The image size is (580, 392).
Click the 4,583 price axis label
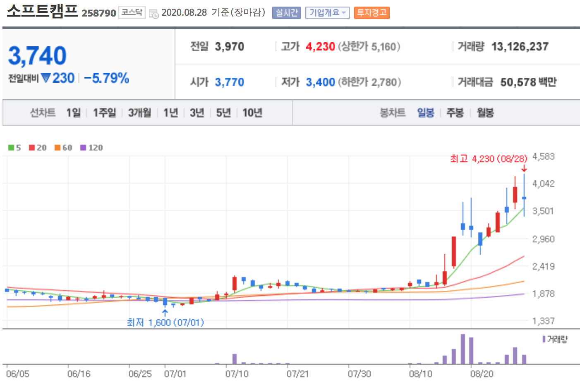click(x=544, y=157)
